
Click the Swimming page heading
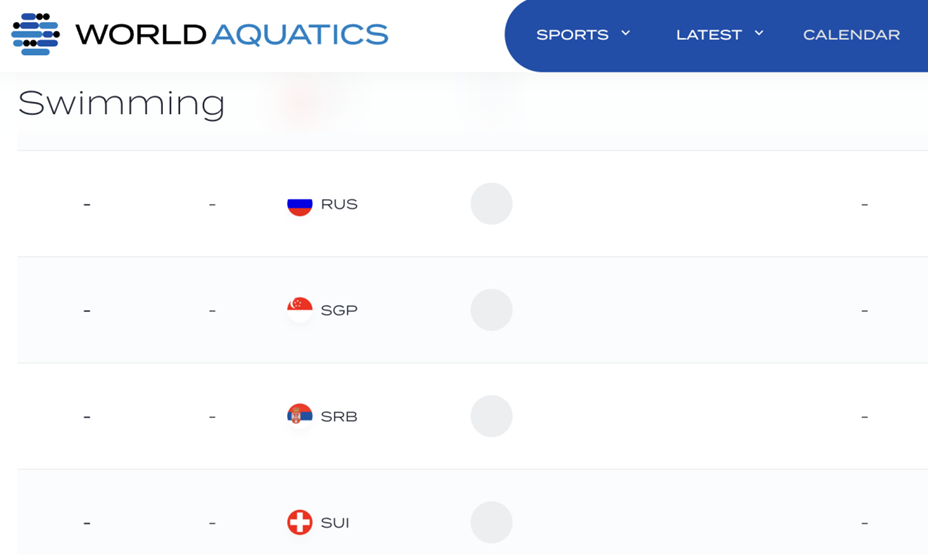pyautogui.click(x=121, y=104)
